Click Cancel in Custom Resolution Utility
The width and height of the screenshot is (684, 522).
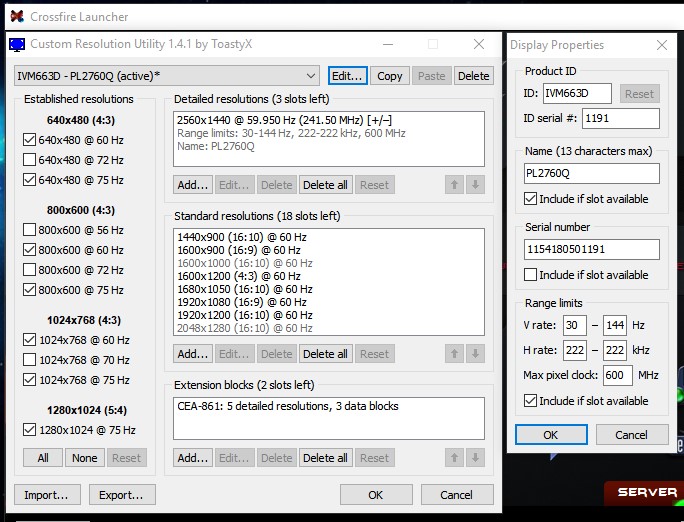[x=457, y=495]
